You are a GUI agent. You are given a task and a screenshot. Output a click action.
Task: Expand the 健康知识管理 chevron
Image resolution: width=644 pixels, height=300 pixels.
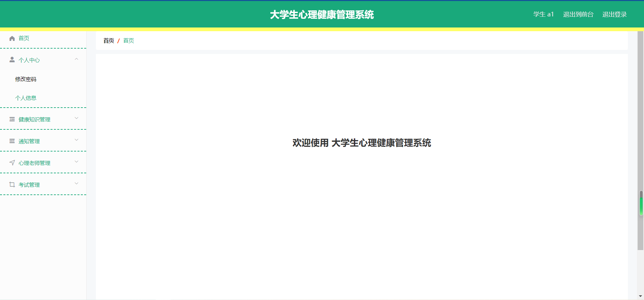[x=76, y=118]
